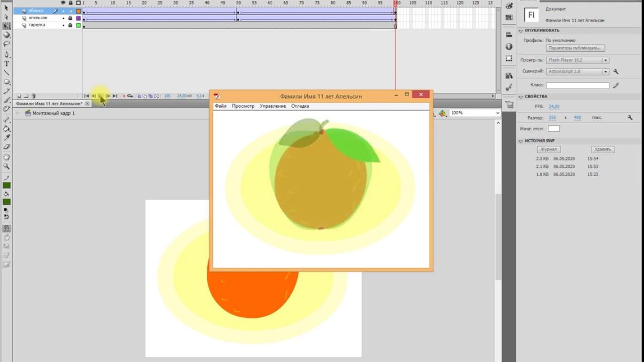Select the Deco tool
The image size is (644, 362).
[x=7, y=109]
